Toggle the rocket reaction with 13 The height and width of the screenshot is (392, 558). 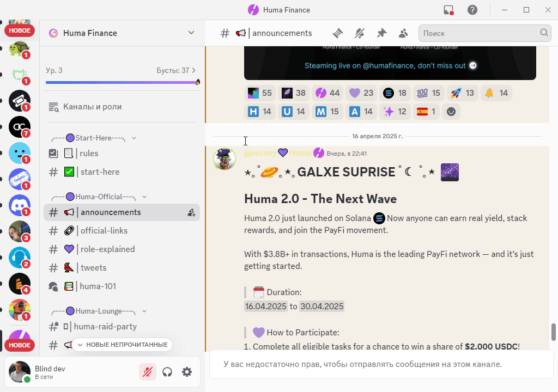(463, 93)
